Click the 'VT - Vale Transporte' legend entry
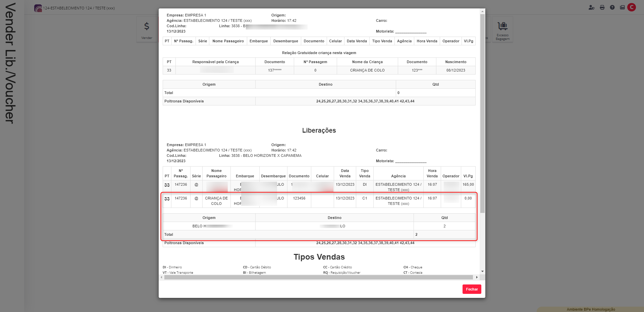 coord(178,273)
